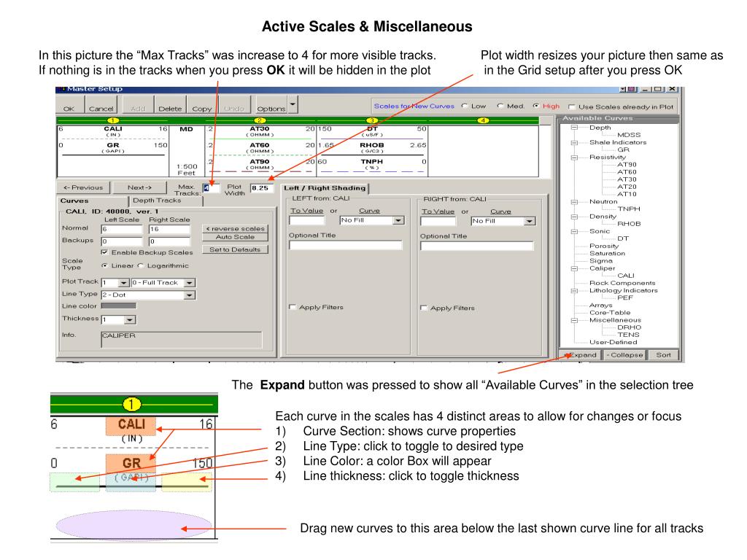Collapse the Shale Indicators tree node
Screen dimensions: 747x560
[575, 142]
